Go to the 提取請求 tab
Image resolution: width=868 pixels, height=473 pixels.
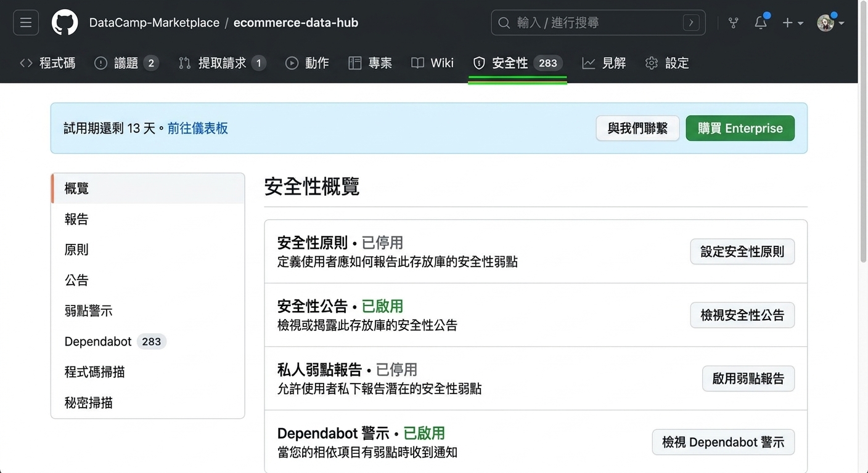(222, 63)
